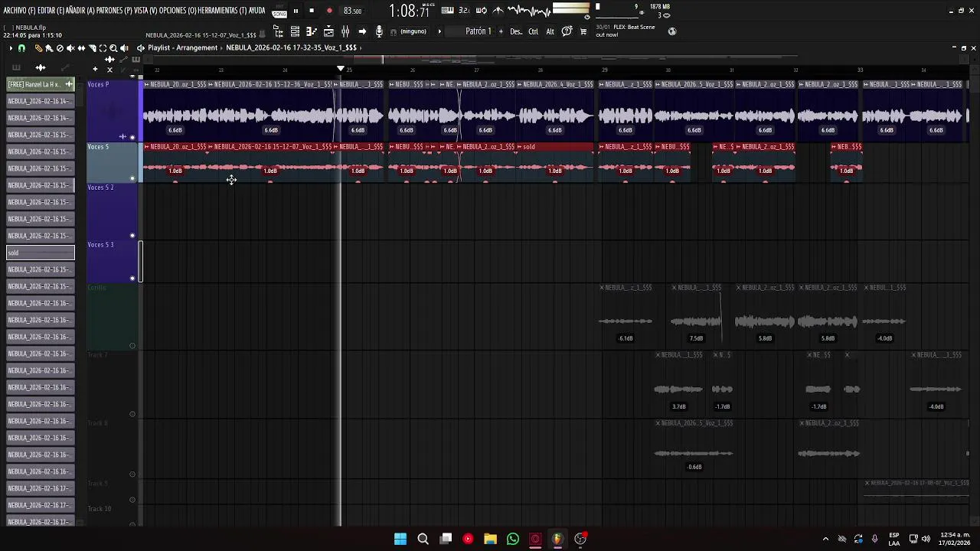Screen dimensions: 980x551
Task: Click bar 29 on the timeline ruler
Action: pos(604,70)
